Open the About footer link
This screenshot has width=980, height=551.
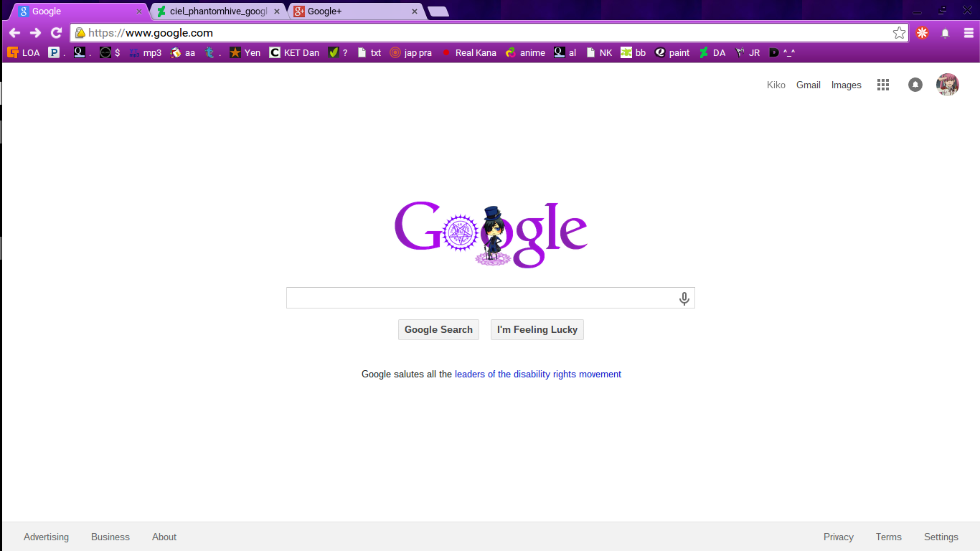(164, 537)
